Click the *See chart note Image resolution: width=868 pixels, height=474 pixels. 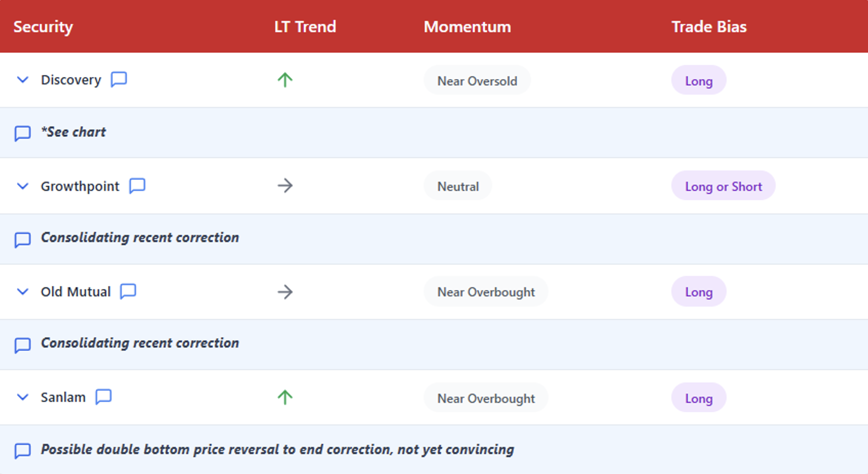[x=74, y=132]
